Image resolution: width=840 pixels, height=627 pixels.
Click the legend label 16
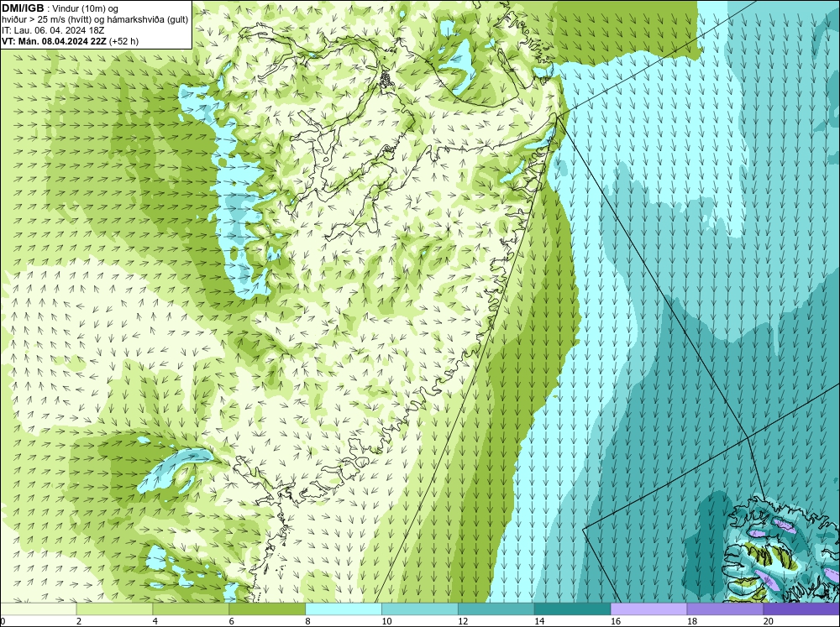point(616,621)
